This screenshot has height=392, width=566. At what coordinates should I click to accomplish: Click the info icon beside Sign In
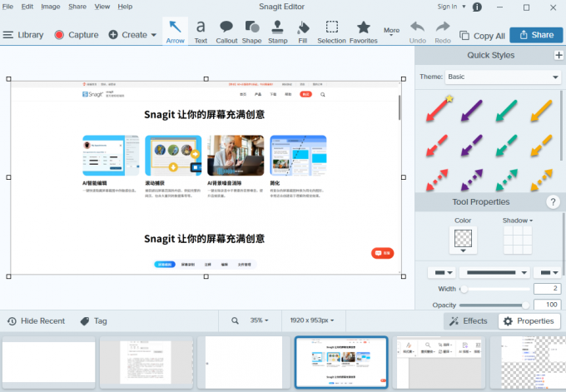pos(477,7)
